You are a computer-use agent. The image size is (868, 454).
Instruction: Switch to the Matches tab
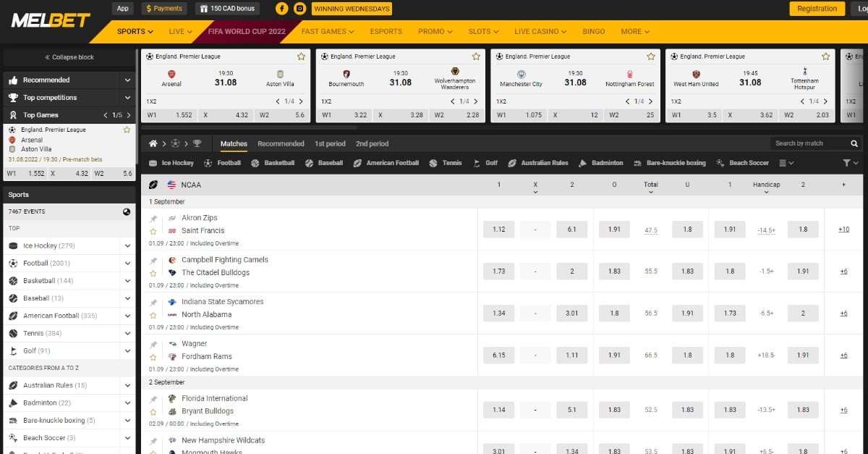[234, 143]
